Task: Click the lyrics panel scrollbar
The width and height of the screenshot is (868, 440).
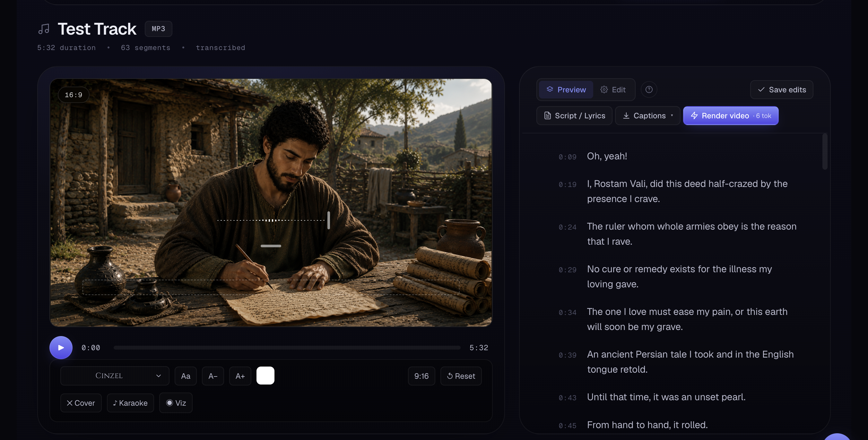Action: point(825,152)
